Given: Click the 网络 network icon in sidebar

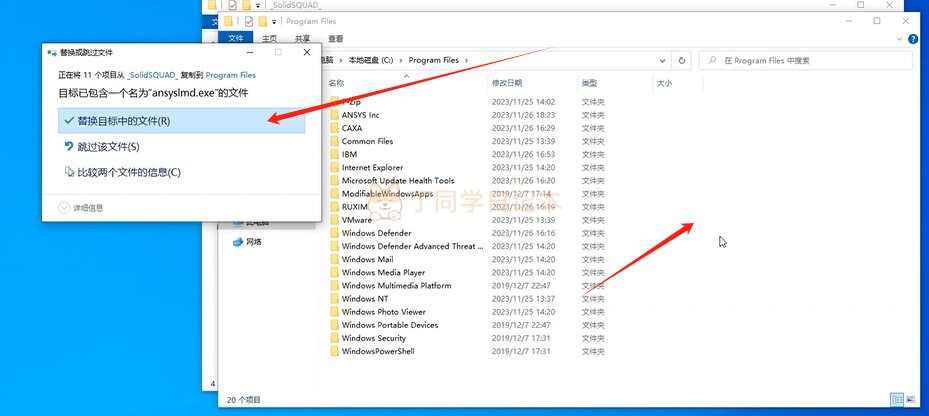Looking at the screenshot, I should pyautogui.click(x=238, y=242).
